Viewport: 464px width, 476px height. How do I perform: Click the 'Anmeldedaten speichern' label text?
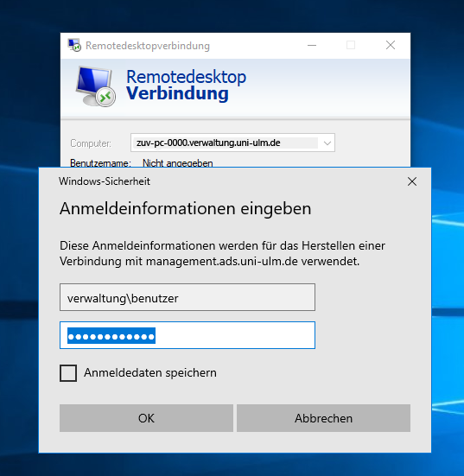(x=150, y=373)
